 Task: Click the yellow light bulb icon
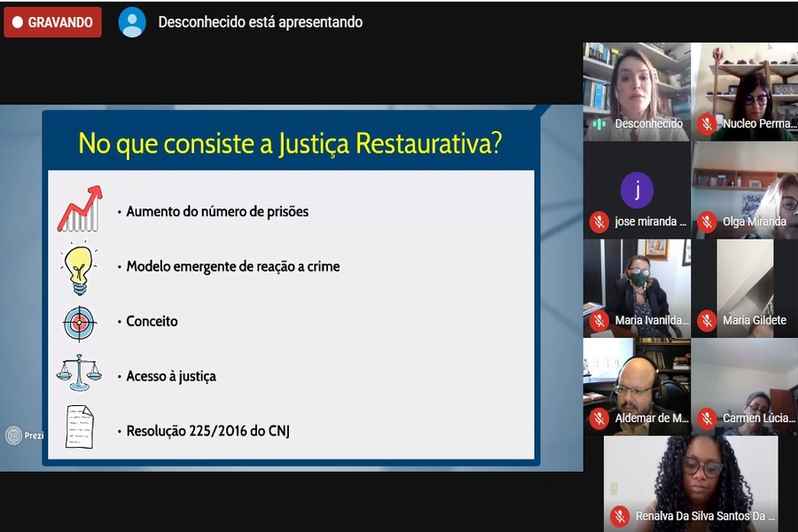pos(79,267)
